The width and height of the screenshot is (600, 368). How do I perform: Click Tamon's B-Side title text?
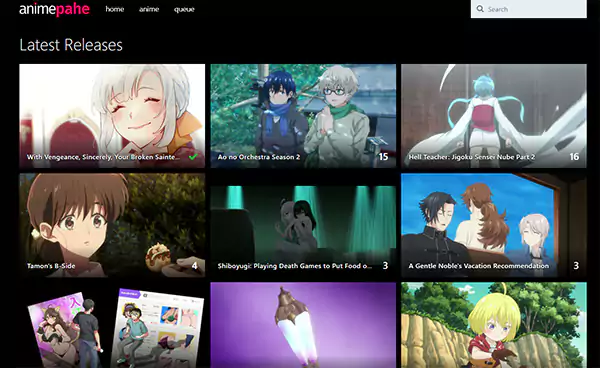pyautogui.click(x=51, y=266)
